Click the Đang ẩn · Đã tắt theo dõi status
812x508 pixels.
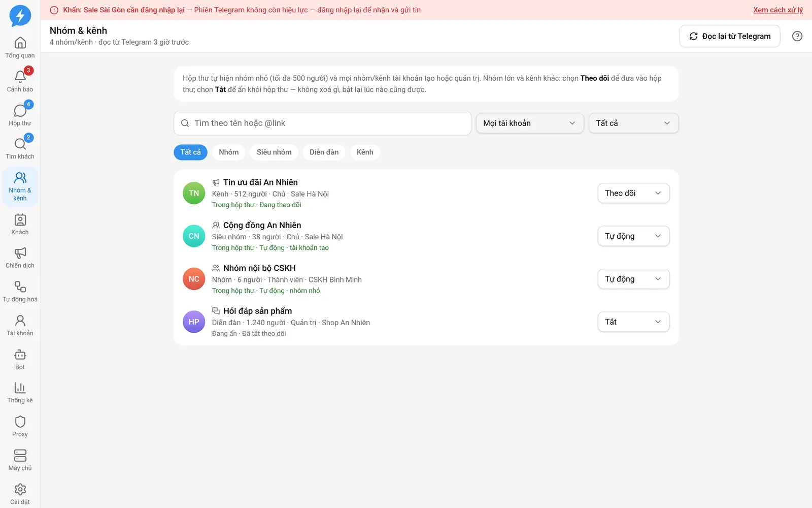(x=249, y=334)
